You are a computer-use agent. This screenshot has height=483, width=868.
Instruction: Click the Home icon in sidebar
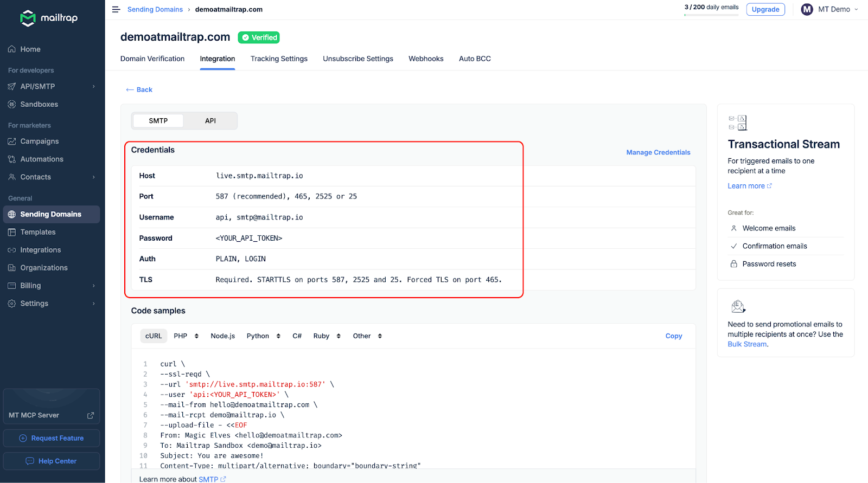coord(12,49)
